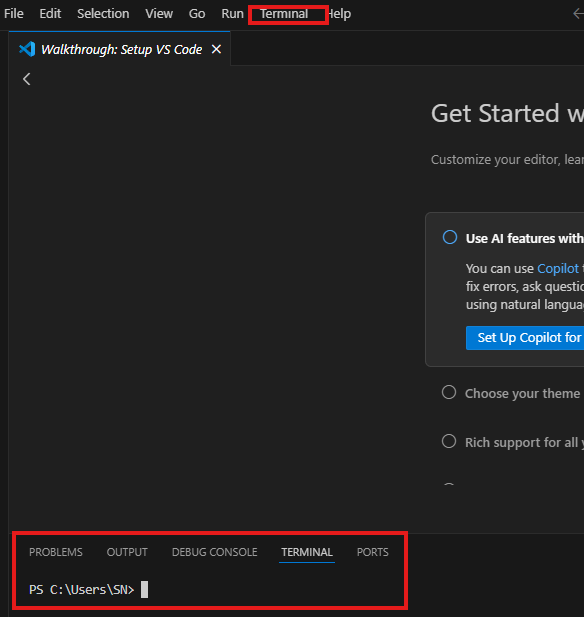Close the Walkthrough Setup VS Code tab
Image resolution: width=584 pixels, height=617 pixels.
(216, 49)
